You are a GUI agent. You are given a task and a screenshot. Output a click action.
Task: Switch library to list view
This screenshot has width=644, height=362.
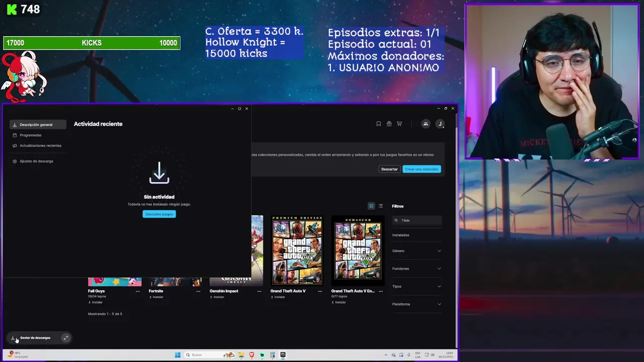point(381,206)
